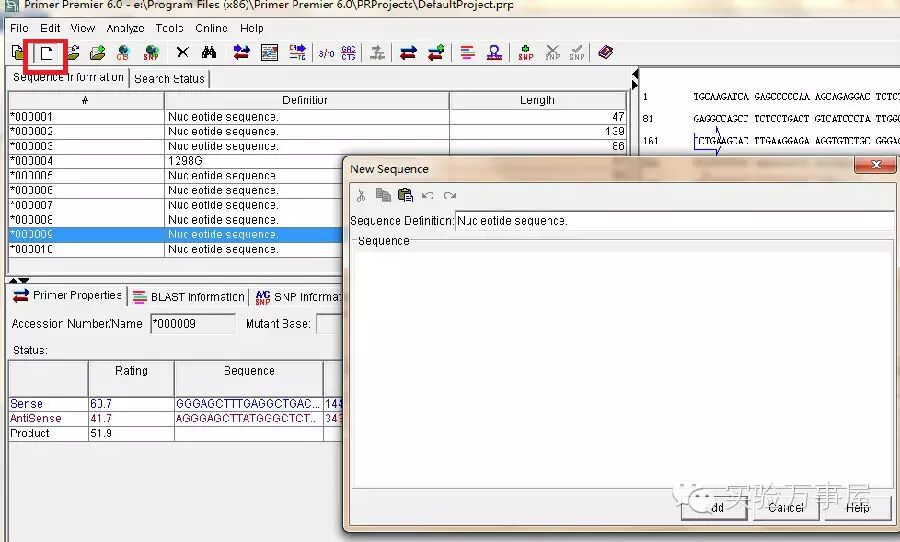Click the Accession Number/Name field
Screen dimensions: 900x542
pos(193,324)
